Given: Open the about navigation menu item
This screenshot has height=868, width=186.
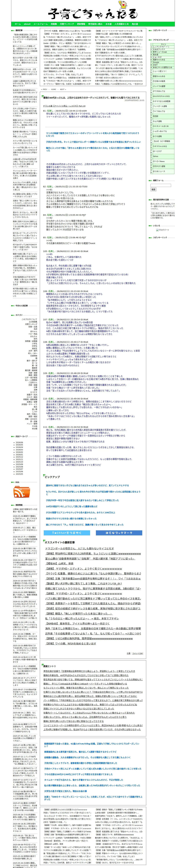Looking at the screenshot, I should pos(27,24).
